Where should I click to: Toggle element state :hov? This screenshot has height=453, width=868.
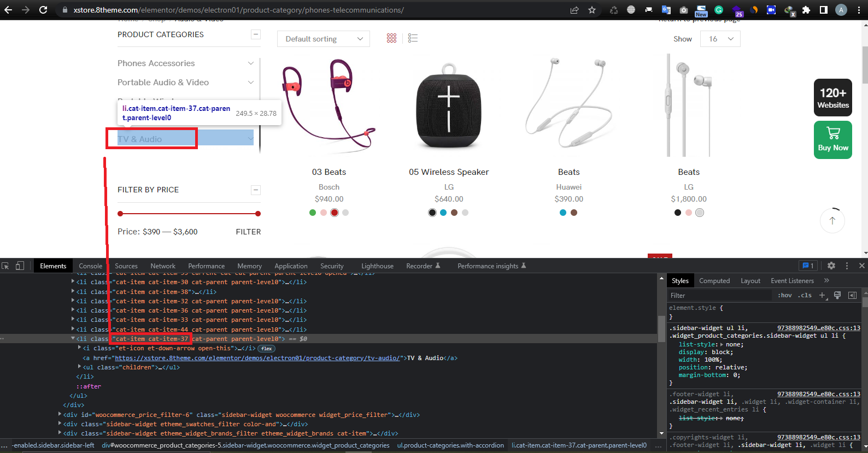(785, 295)
